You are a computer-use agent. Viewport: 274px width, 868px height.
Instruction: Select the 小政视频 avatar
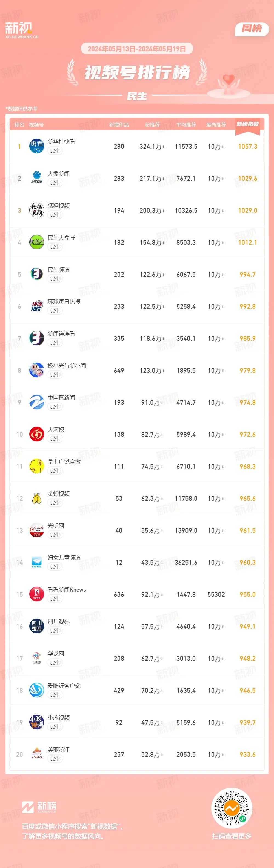36,723
